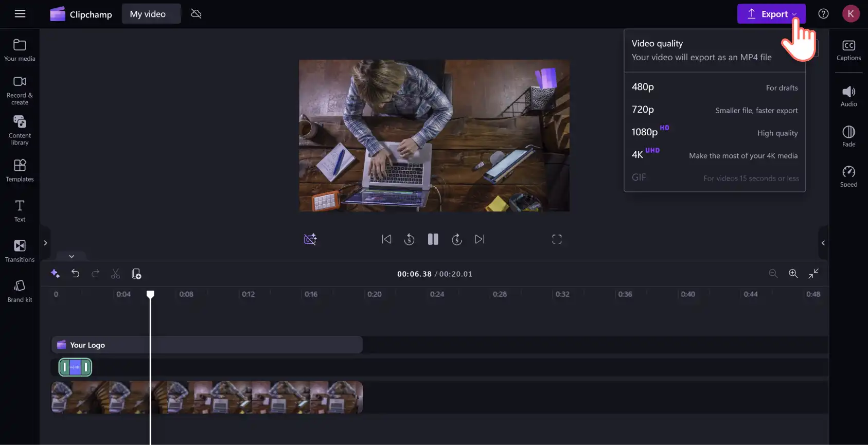Expand the left sidebar chevron
This screenshot has height=445, width=868.
pyautogui.click(x=45, y=243)
